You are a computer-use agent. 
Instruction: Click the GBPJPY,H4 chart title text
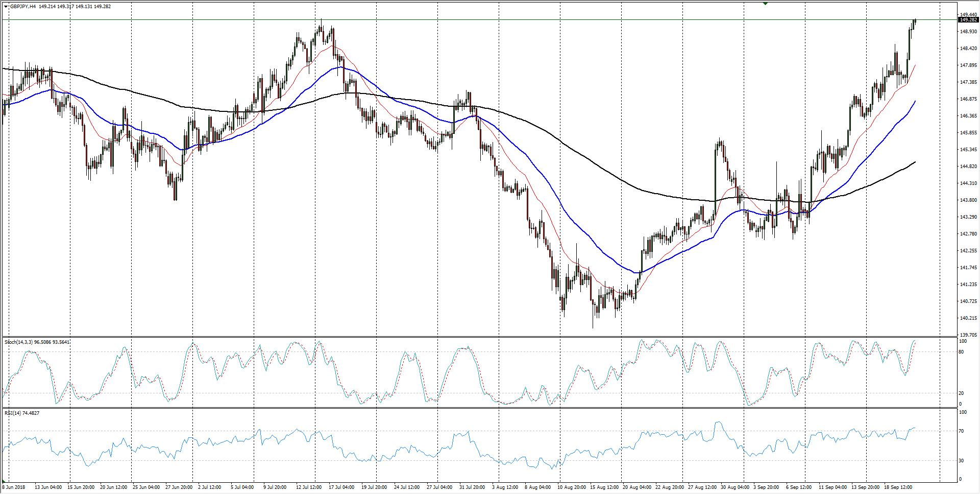(22, 7)
